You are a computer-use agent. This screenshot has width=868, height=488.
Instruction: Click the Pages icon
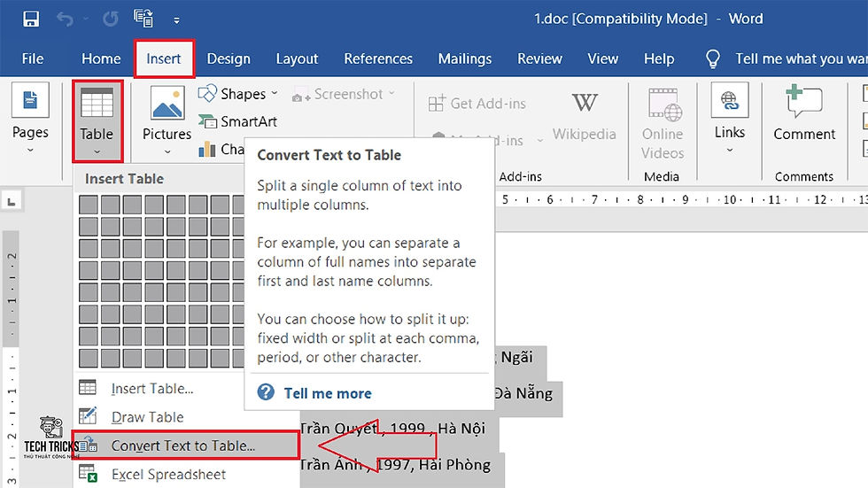tap(30, 100)
